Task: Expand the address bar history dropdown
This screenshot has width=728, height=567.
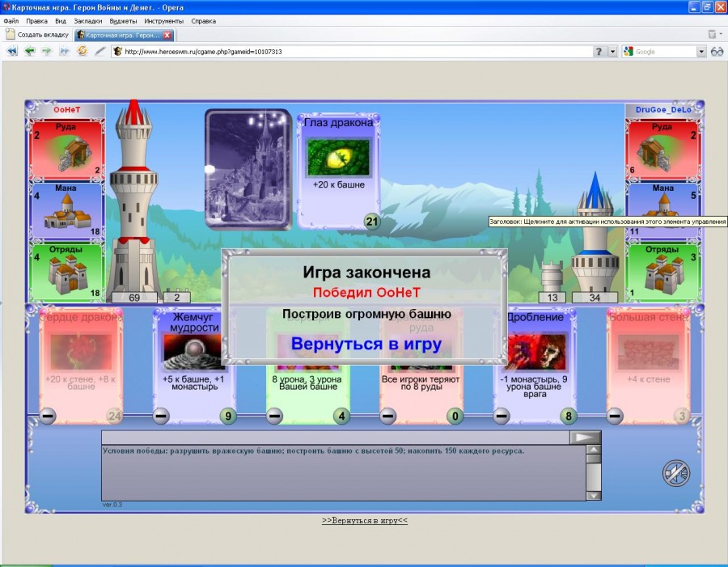Action: (613, 52)
